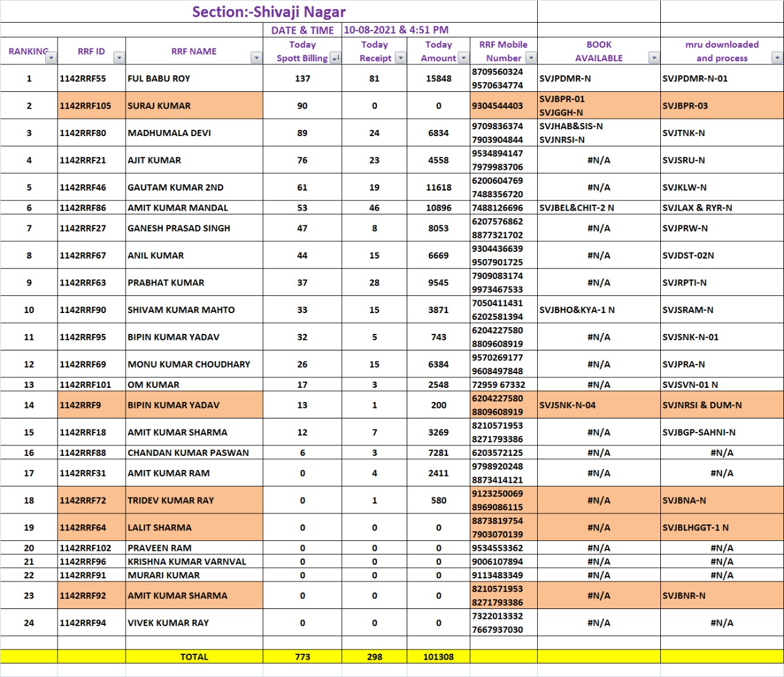Select the '10-08-2021 & 4:51 PM' cell
This screenshot has width=784, height=677.
440,30
